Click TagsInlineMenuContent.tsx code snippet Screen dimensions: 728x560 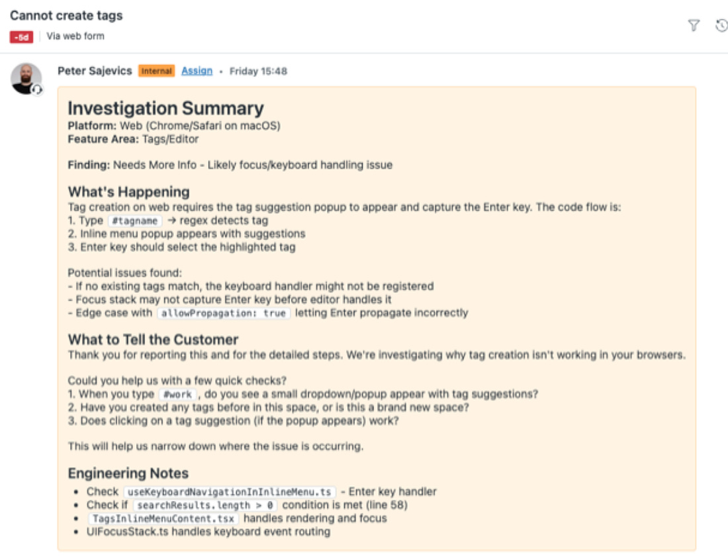click(x=163, y=518)
